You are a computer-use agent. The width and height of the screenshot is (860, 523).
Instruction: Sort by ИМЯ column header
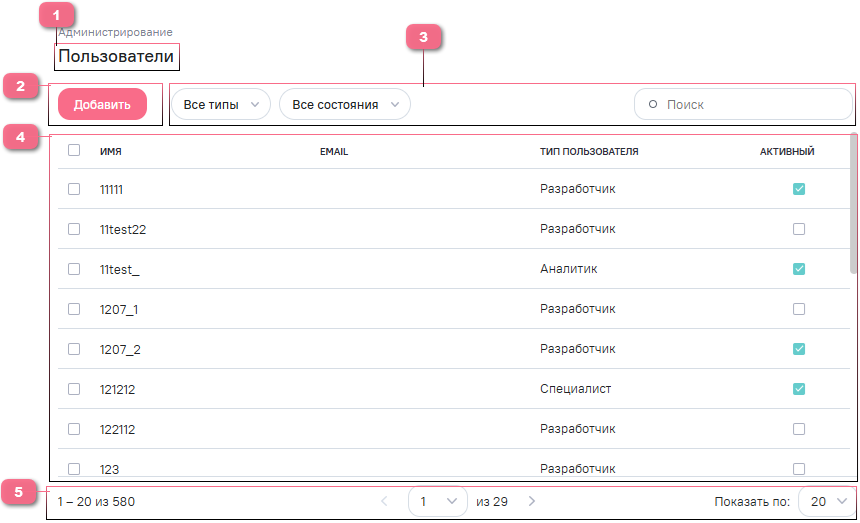[111, 152]
